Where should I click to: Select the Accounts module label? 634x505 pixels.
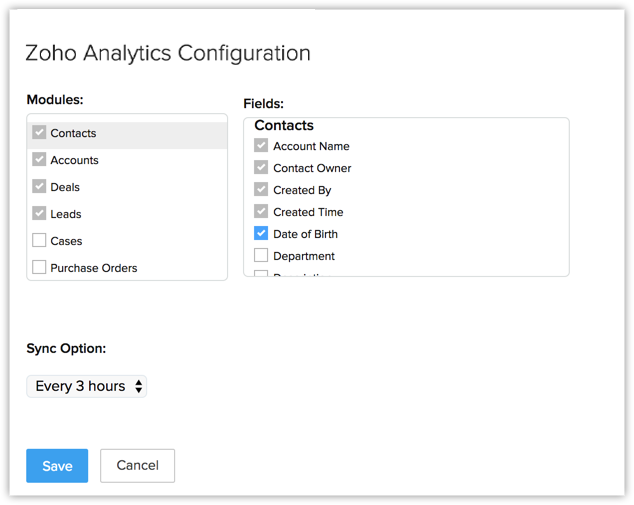coord(74,160)
